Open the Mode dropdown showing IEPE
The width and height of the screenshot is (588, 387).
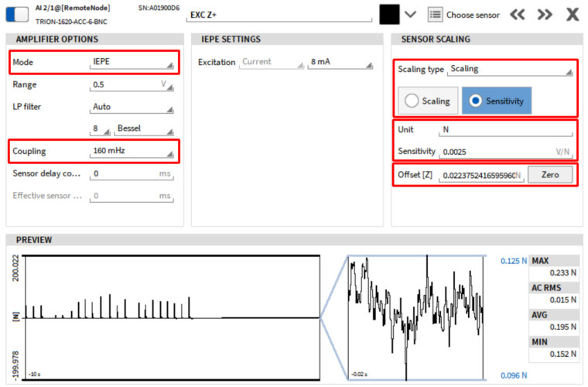[132, 62]
